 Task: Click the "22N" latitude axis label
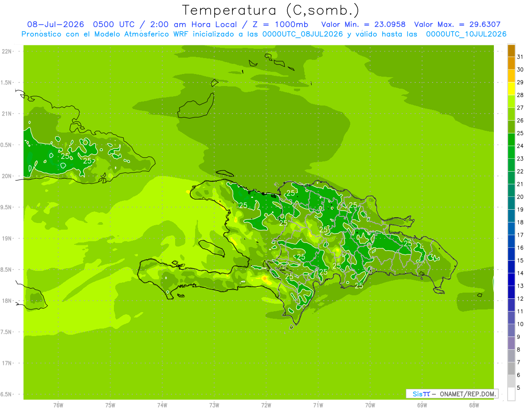click(x=8, y=51)
